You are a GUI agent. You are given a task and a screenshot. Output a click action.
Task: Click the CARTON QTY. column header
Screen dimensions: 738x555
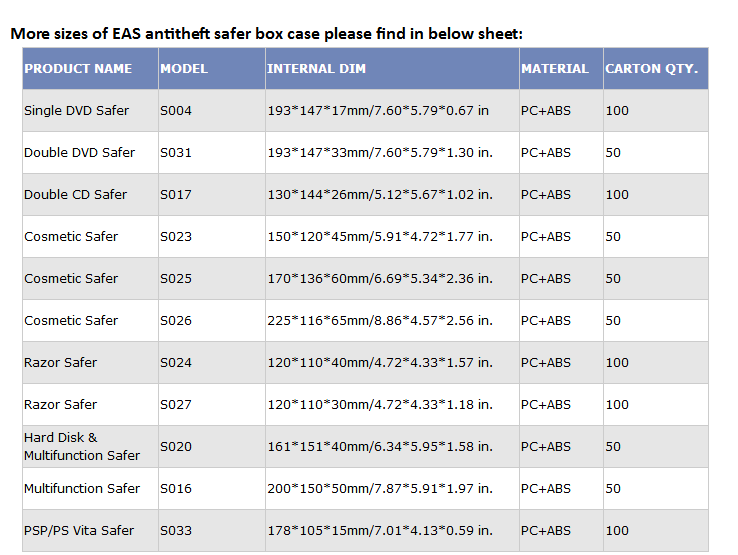656,68
